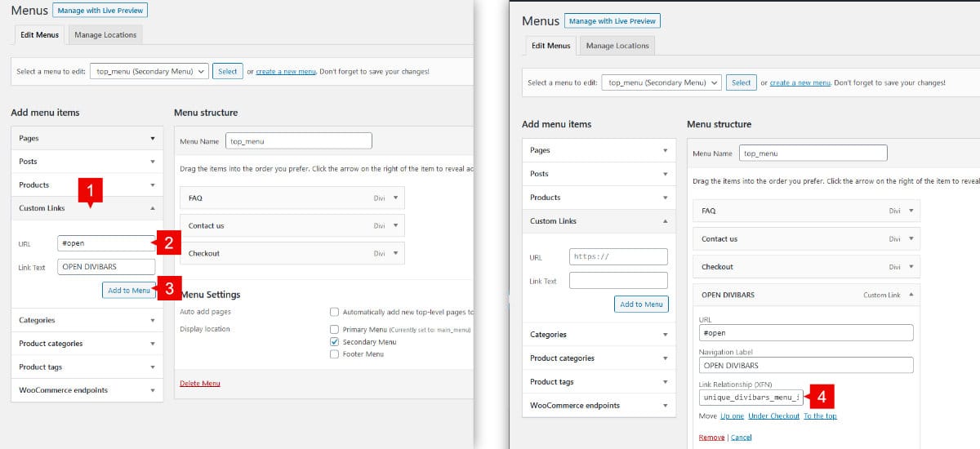Click Contact us item arrow in right screenshot
Screen dimensions: 980x449
tap(911, 239)
